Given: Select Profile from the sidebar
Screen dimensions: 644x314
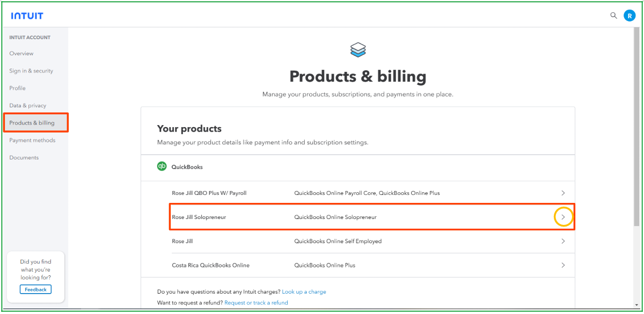Looking at the screenshot, I should (17, 88).
